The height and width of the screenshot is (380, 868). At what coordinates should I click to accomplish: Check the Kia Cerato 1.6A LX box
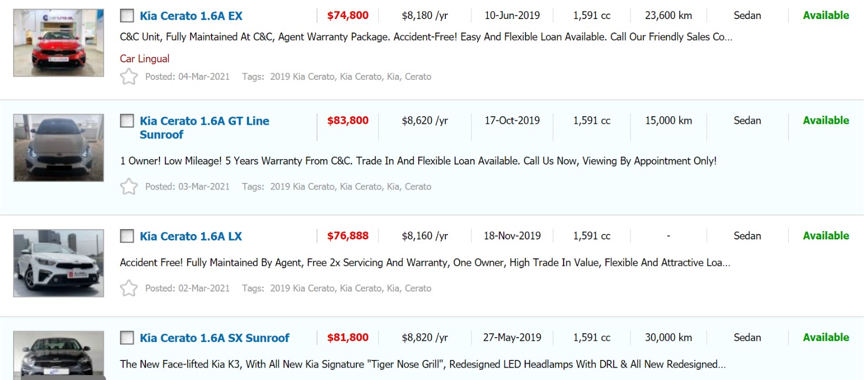pyautogui.click(x=127, y=236)
